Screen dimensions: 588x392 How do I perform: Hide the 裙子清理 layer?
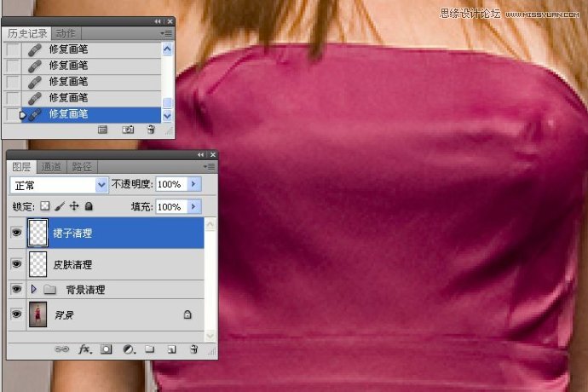coord(15,233)
